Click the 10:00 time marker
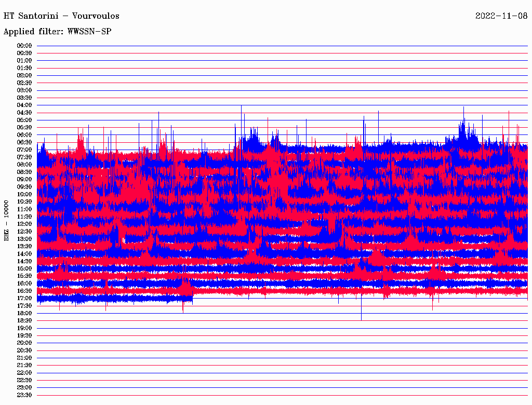The image size is (532, 405). (x=24, y=194)
